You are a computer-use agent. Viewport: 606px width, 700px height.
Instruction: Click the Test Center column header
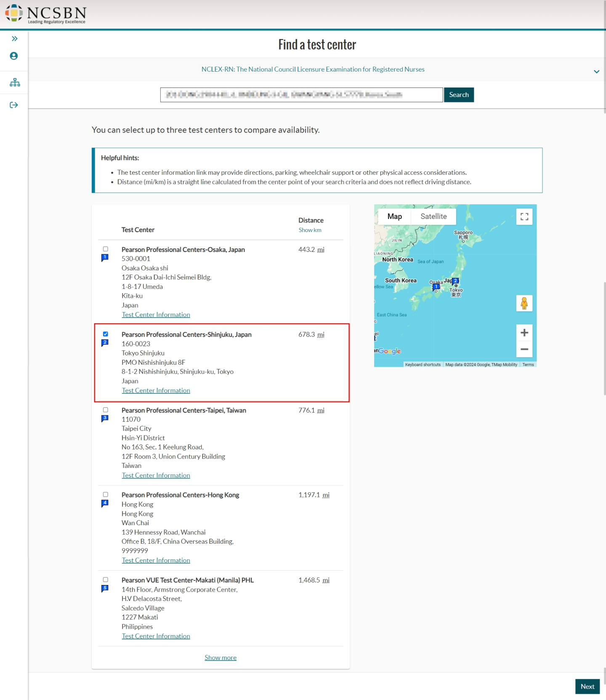coord(138,230)
